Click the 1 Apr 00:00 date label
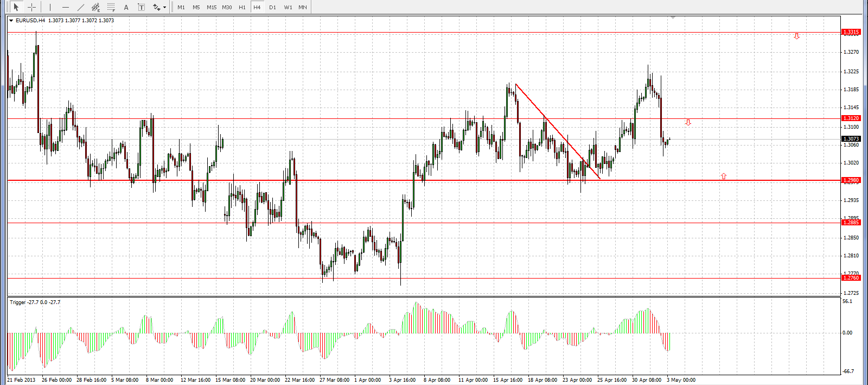The height and width of the screenshot is (385, 868). (368, 380)
